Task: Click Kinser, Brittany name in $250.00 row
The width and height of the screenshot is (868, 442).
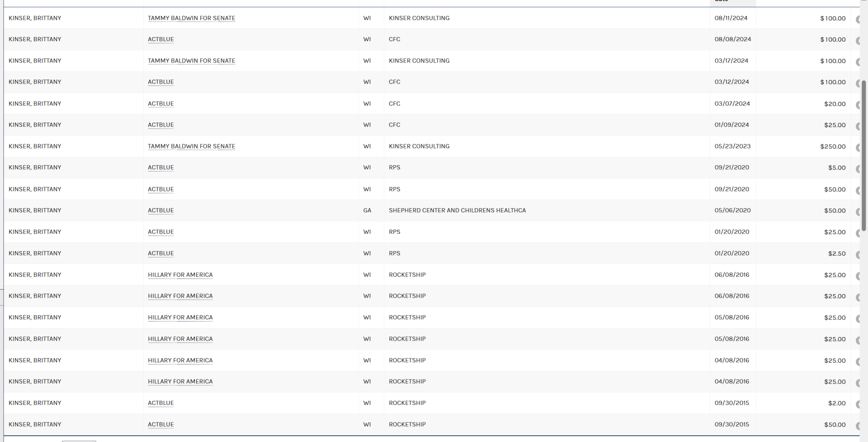Action: [x=35, y=146]
